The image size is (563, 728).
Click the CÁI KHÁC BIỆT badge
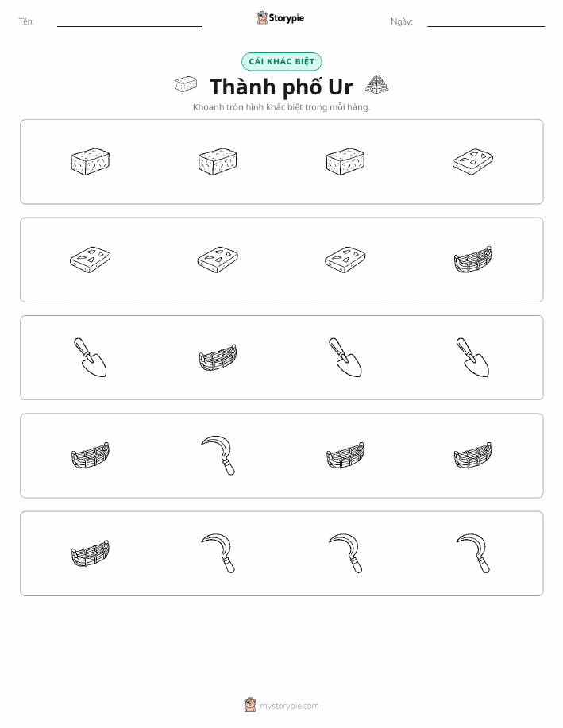[281, 61]
